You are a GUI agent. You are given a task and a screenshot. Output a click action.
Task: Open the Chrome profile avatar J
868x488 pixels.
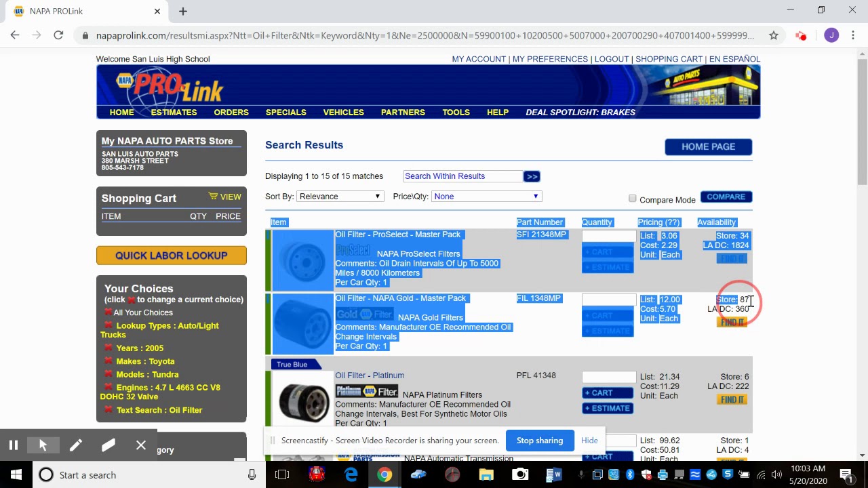831,35
